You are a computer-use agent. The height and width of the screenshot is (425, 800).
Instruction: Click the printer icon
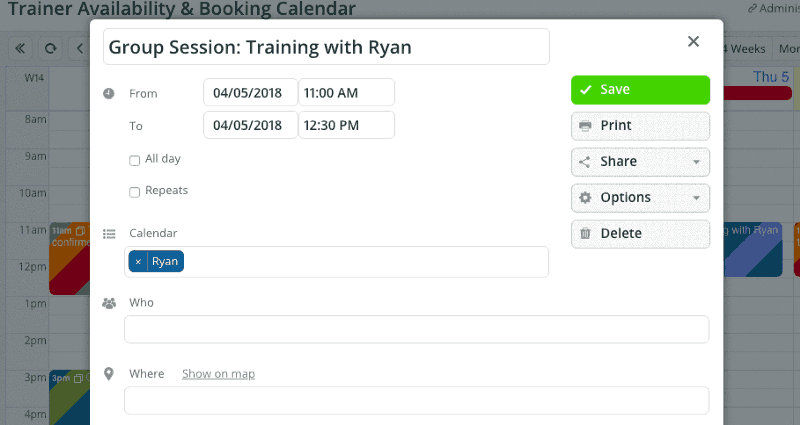click(x=585, y=126)
